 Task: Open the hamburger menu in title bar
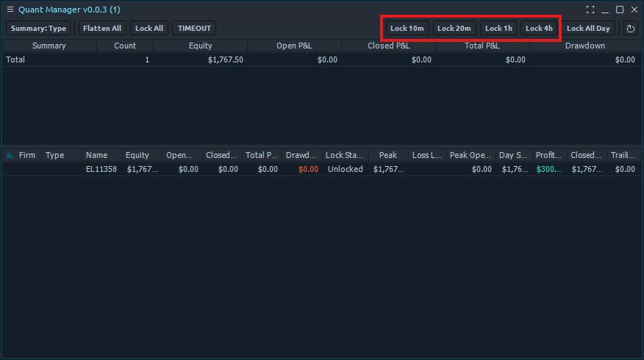pyautogui.click(x=10, y=10)
